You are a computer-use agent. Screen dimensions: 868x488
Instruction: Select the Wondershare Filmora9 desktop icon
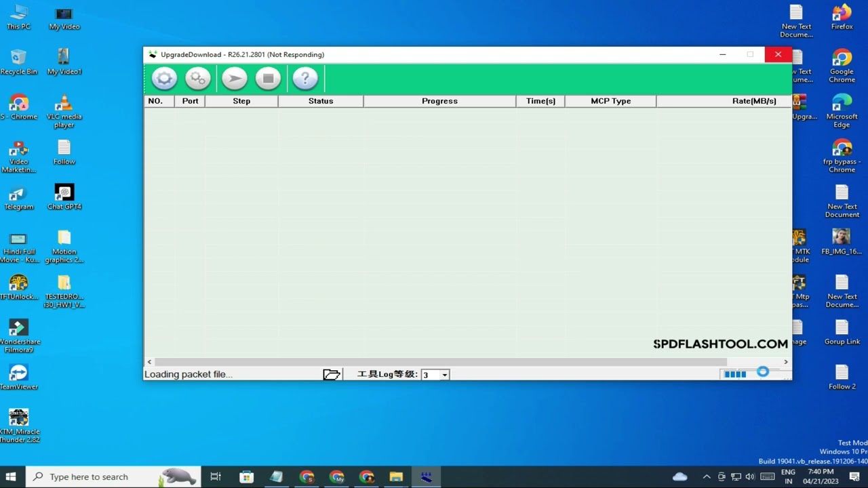pos(18,336)
